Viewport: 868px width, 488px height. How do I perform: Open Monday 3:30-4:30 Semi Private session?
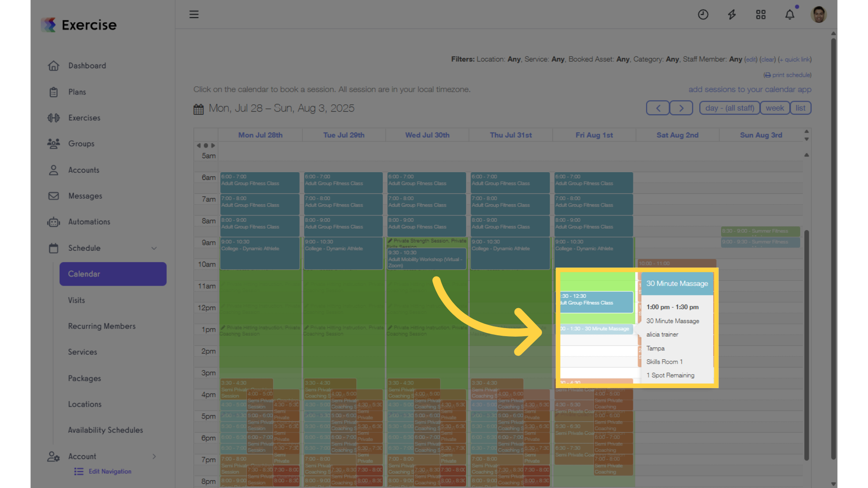tap(246, 389)
